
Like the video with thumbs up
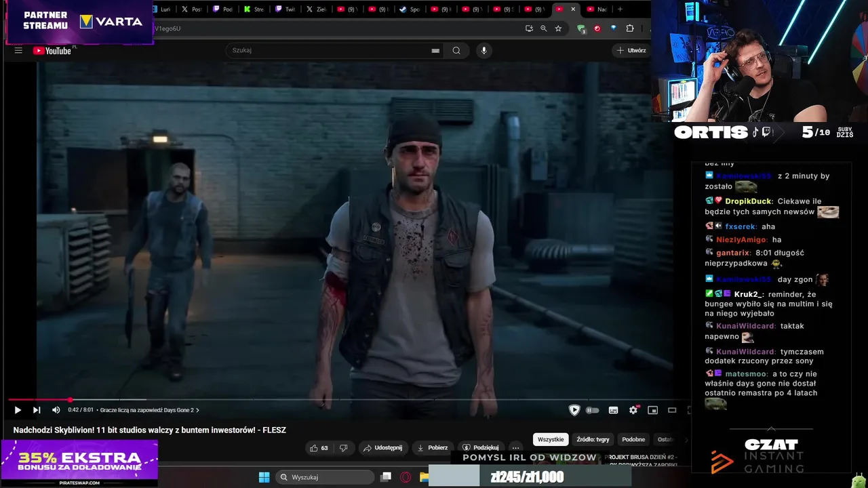tap(314, 448)
